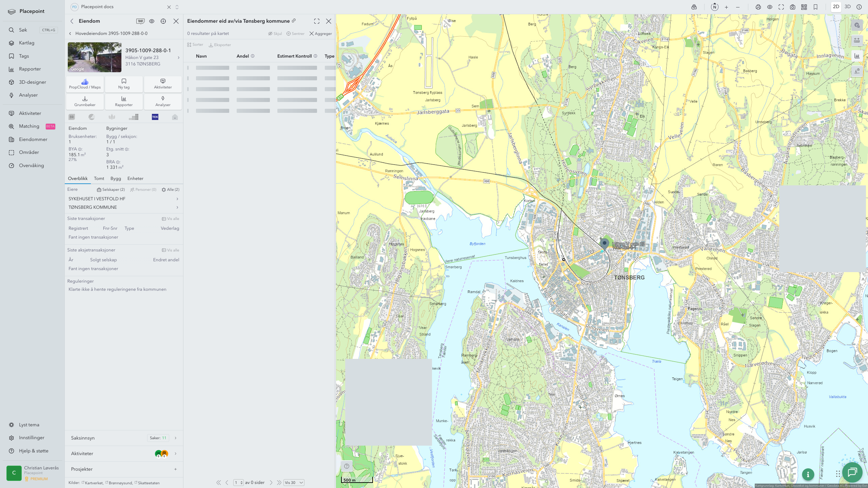Zoom in on the map
This screenshot has width=868, height=488.
pos(726,7)
